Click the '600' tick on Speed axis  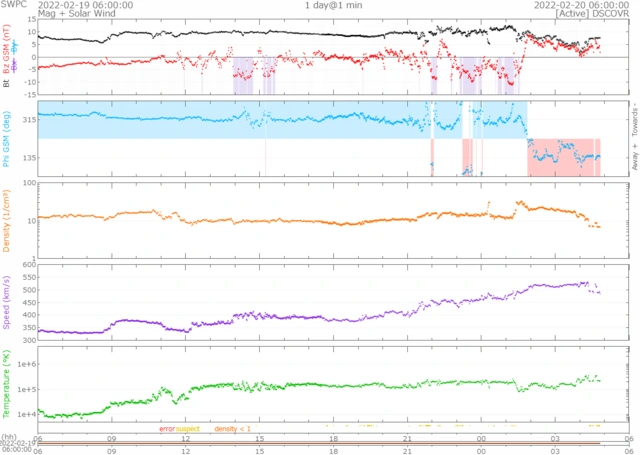29,264
